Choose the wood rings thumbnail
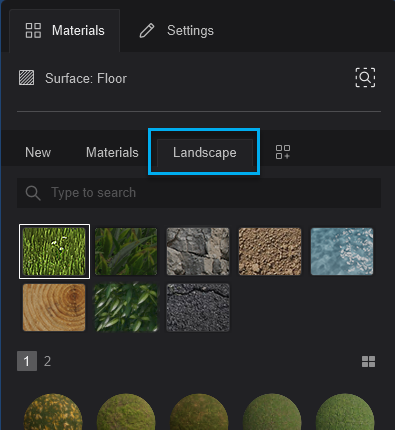This screenshot has height=430, width=395. [54, 307]
